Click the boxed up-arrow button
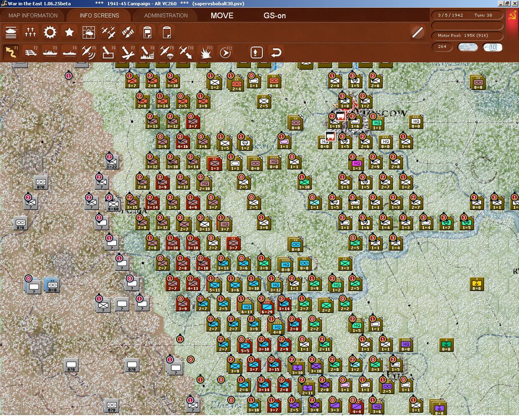Viewport: 519px width, 420px height. tap(257, 52)
